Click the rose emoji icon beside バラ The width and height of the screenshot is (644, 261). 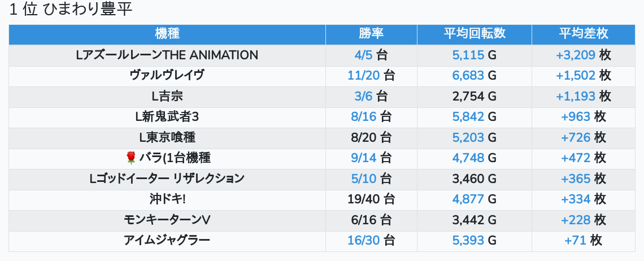(131, 158)
